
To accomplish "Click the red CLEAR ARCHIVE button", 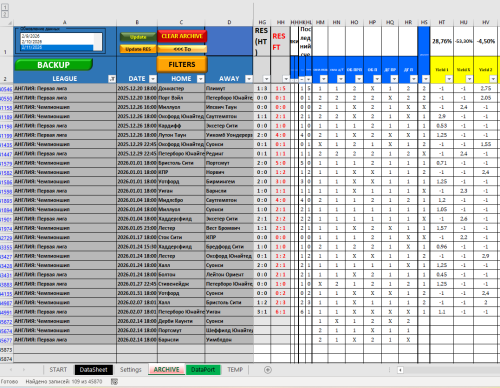I will tap(182, 36).
